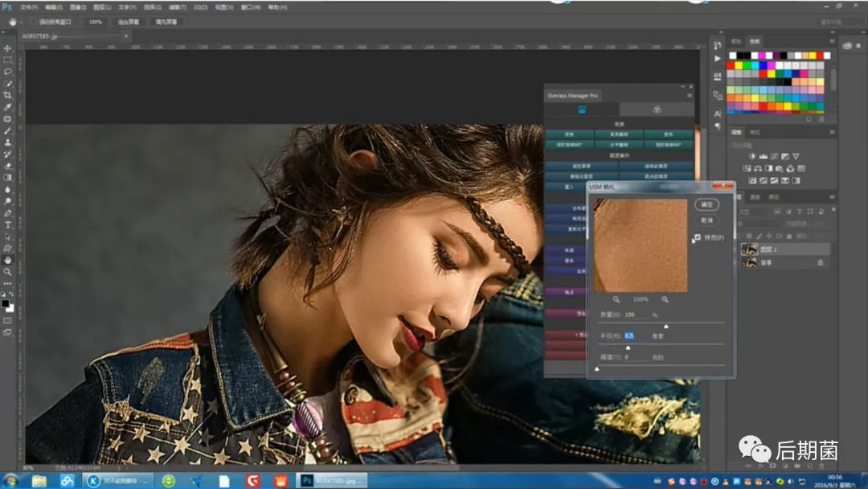The image size is (868, 489).
Task: Toggle the Preview checkbox in USM dialog
Action: point(698,237)
